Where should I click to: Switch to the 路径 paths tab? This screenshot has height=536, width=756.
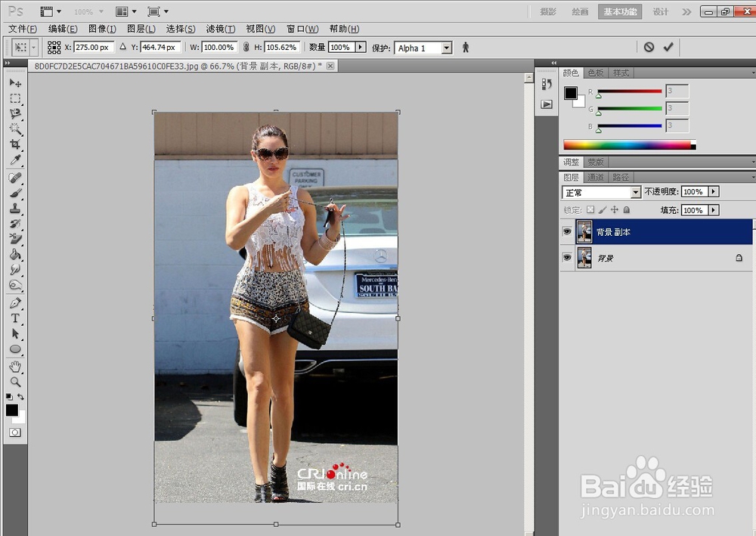[621, 178]
